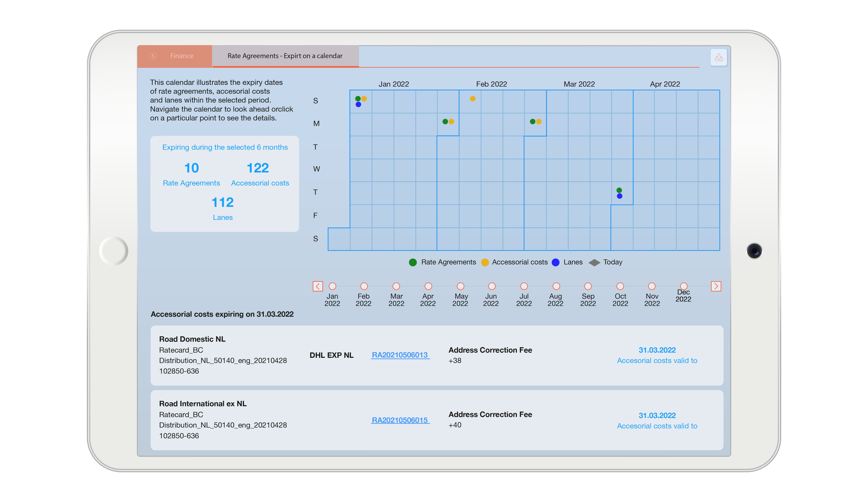868x502 pixels.
Task: Select the Dec 2022 timeline circle
Action: point(684,286)
